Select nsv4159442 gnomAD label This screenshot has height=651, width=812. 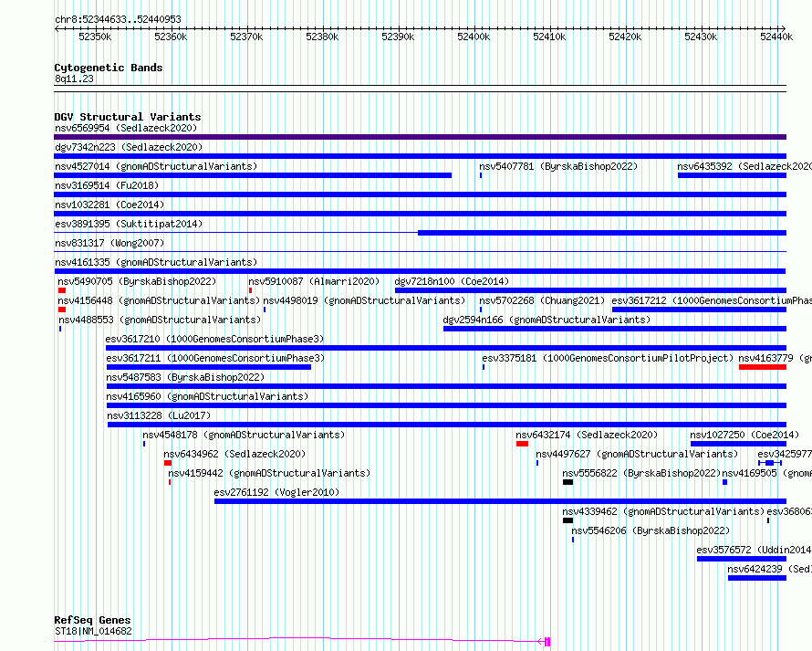(x=269, y=473)
